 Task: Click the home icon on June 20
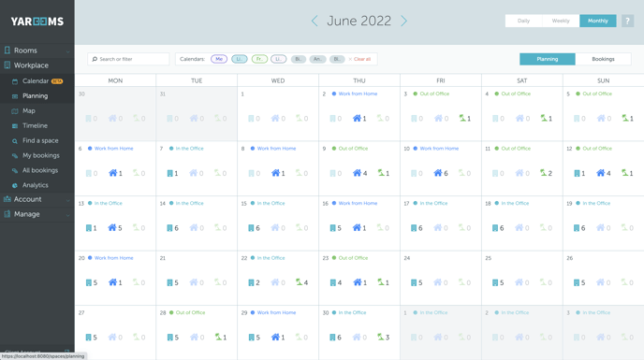point(113,282)
